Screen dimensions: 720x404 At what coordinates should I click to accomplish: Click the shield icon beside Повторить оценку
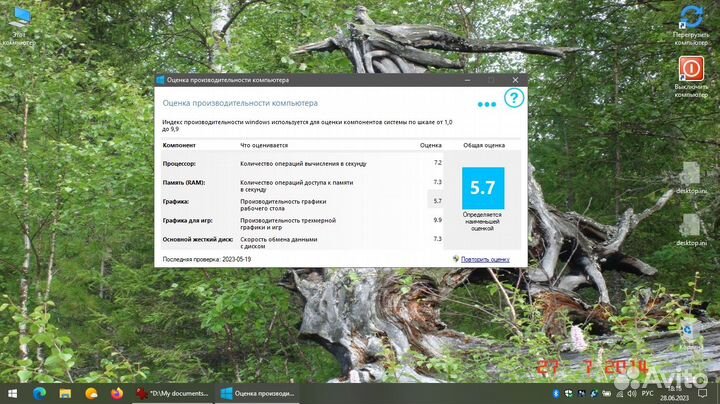click(456, 259)
